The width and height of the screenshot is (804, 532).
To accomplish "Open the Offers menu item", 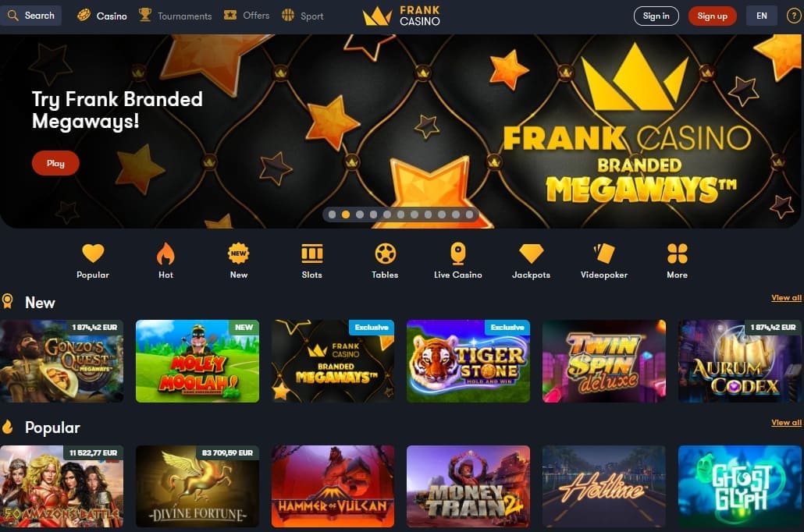I will [x=247, y=16].
